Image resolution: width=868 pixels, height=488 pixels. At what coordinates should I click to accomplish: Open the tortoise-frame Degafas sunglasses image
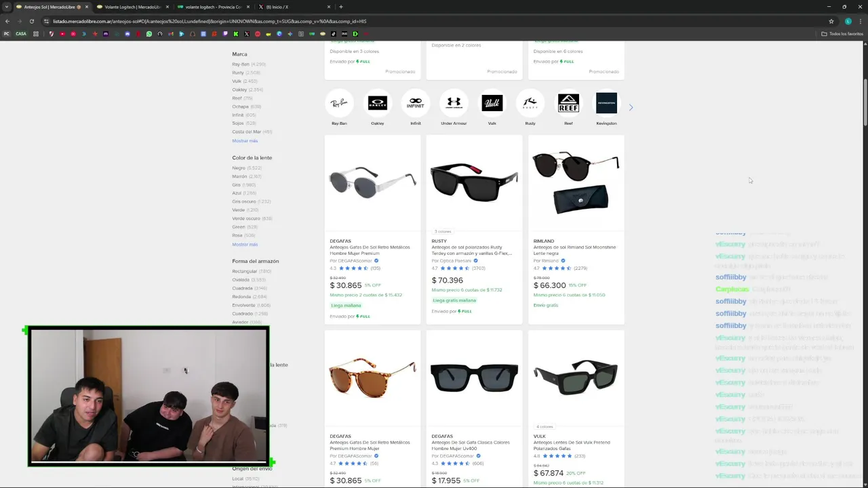[372, 378]
